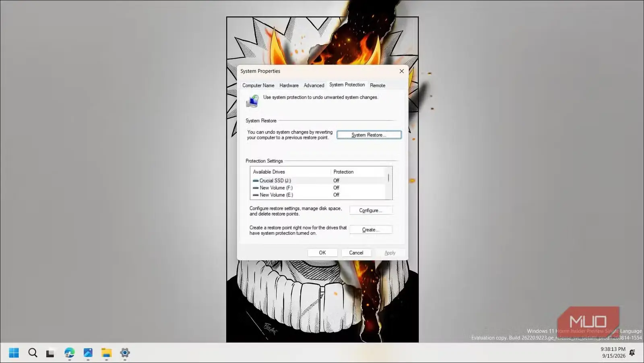Launch Microsoft Edge from taskbar
This screenshot has height=363, width=644.
[69, 353]
